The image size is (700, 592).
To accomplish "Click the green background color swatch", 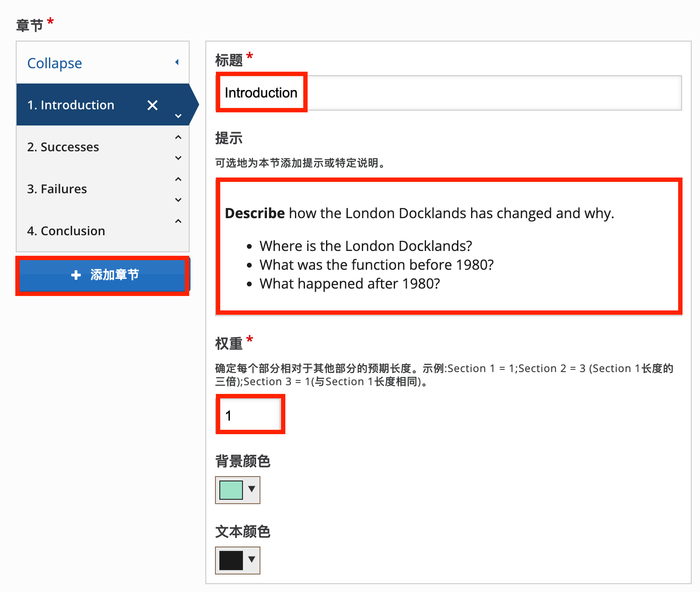I will (231, 490).
